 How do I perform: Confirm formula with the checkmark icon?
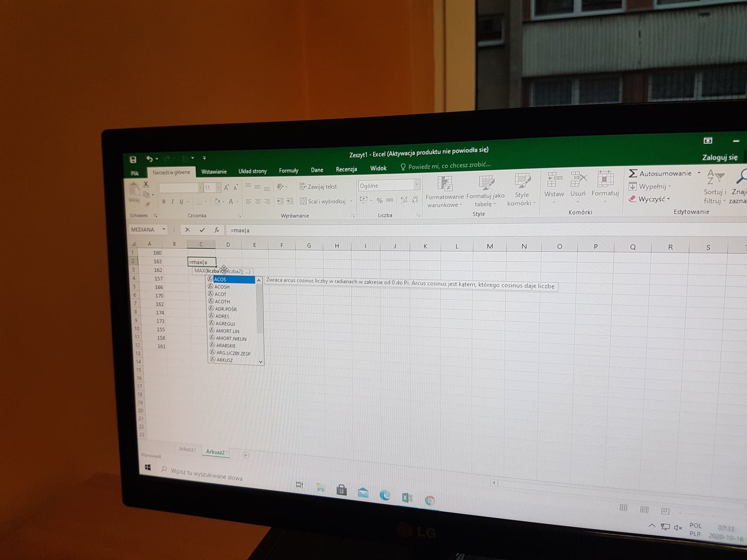(x=202, y=230)
